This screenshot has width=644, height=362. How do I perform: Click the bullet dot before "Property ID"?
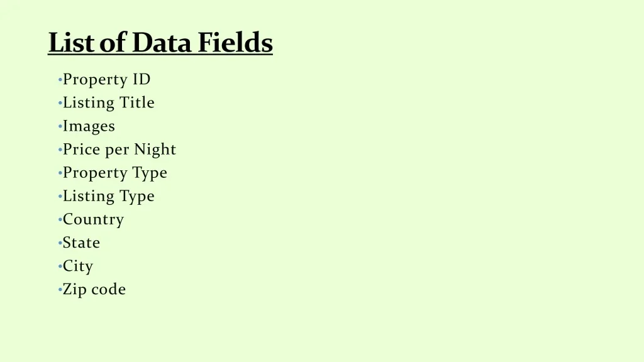[x=60, y=80]
